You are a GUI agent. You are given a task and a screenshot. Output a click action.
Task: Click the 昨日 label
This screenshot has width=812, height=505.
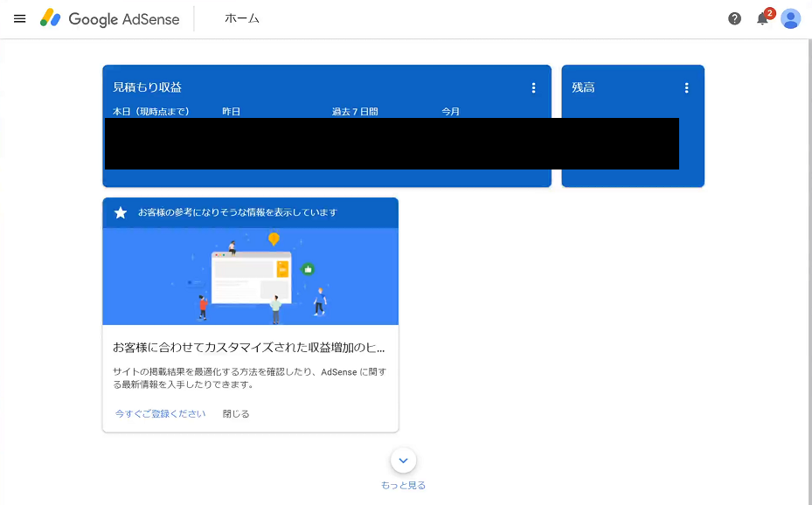(231, 111)
